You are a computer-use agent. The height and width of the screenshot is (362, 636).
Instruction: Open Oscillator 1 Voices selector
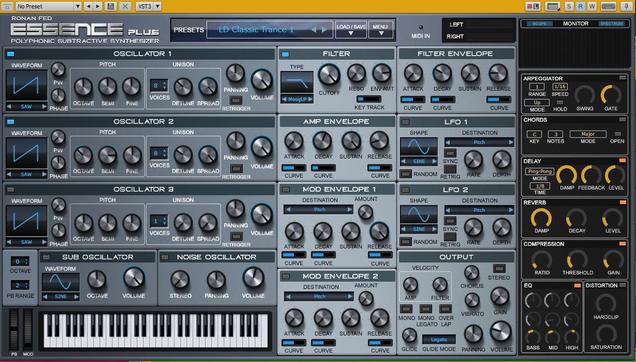[x=159, y=86]
